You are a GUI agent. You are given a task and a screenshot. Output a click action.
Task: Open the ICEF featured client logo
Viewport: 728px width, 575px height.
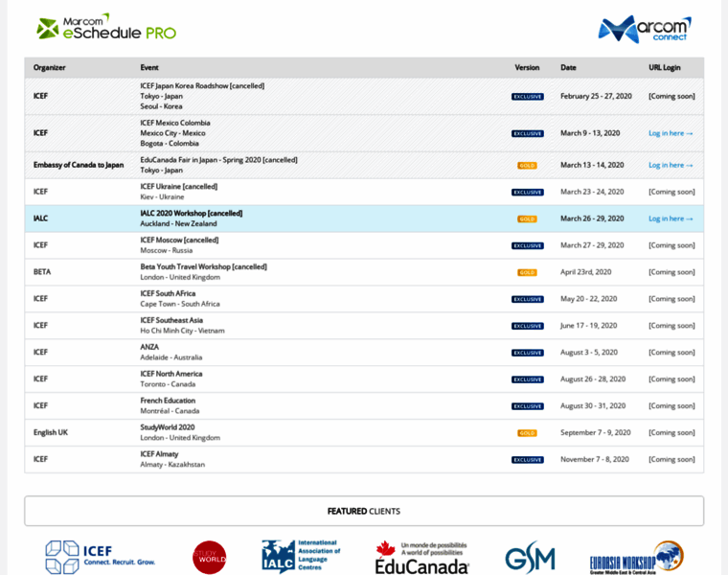click(100, 556)
